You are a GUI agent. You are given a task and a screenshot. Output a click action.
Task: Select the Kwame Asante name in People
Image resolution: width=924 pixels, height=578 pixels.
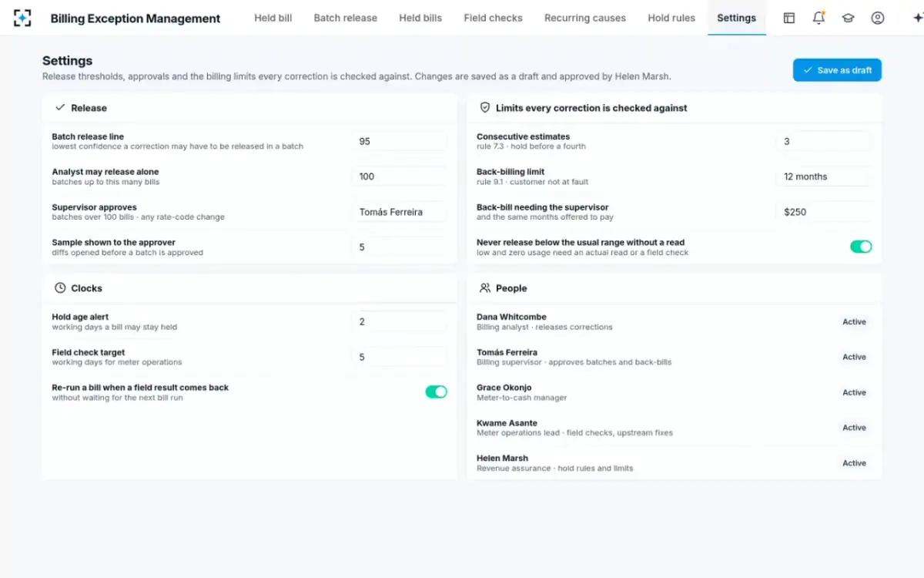click(507, 423)
